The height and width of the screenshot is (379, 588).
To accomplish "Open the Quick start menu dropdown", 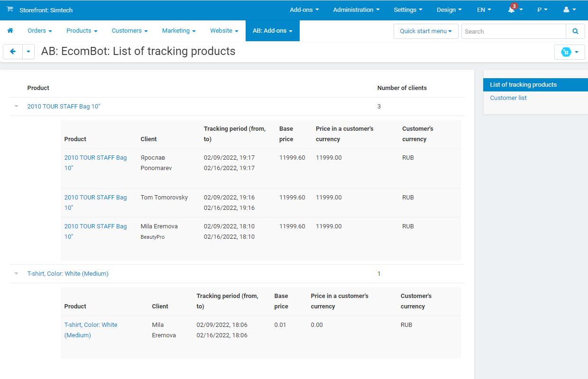I will point(425,31).
